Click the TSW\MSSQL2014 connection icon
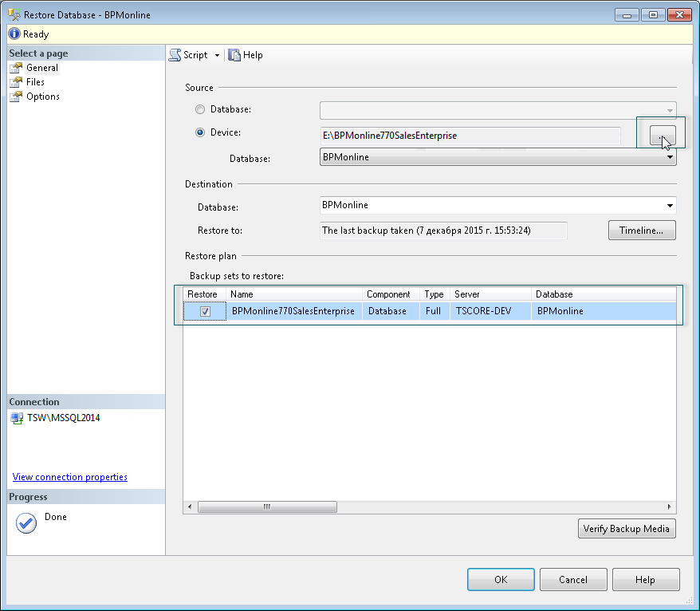700x611 pixels. pyautogui.click(x=17, y=418)
